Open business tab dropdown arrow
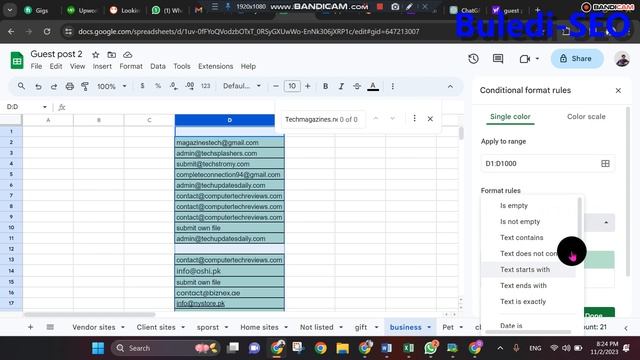Viewport: 640px width, 360px height. [429, 327]
